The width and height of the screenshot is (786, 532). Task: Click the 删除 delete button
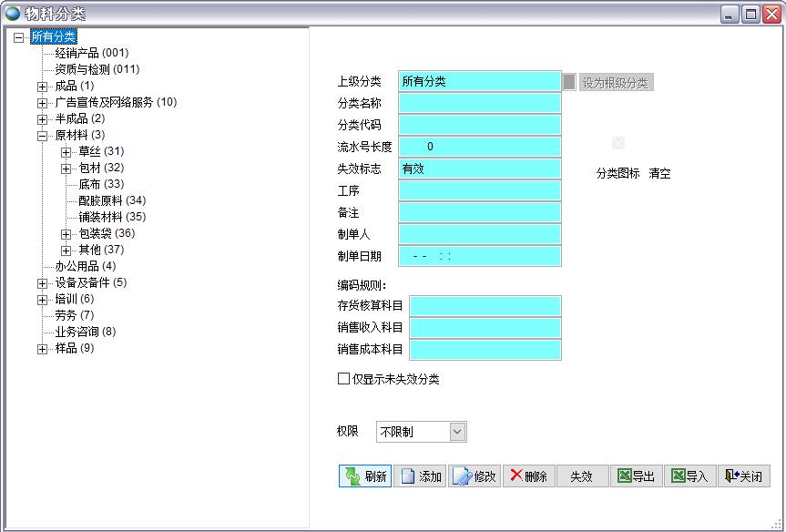(528, 476)
